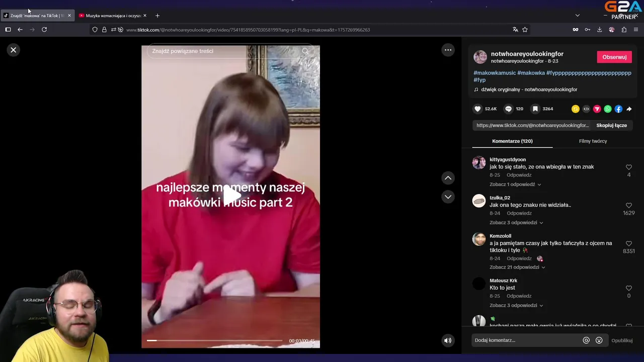Image resolution: width=644 pixels, height=362 pixels.
Task: Open the 'dźwięk oryginalny' sound link
Action: (x=529, y=89)
